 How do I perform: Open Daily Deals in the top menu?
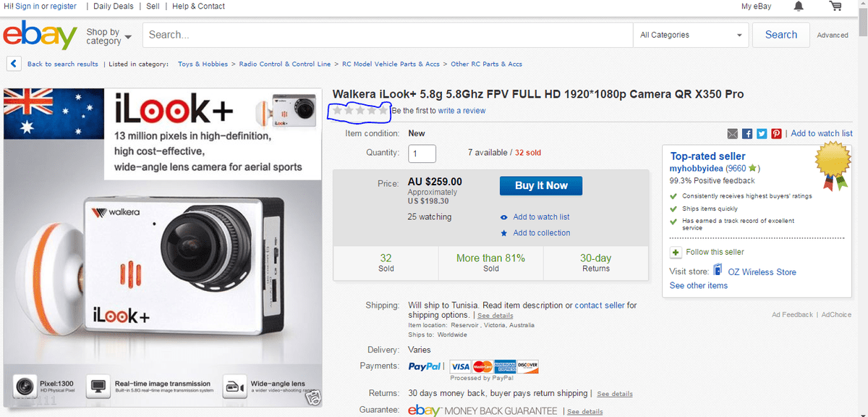114,7
